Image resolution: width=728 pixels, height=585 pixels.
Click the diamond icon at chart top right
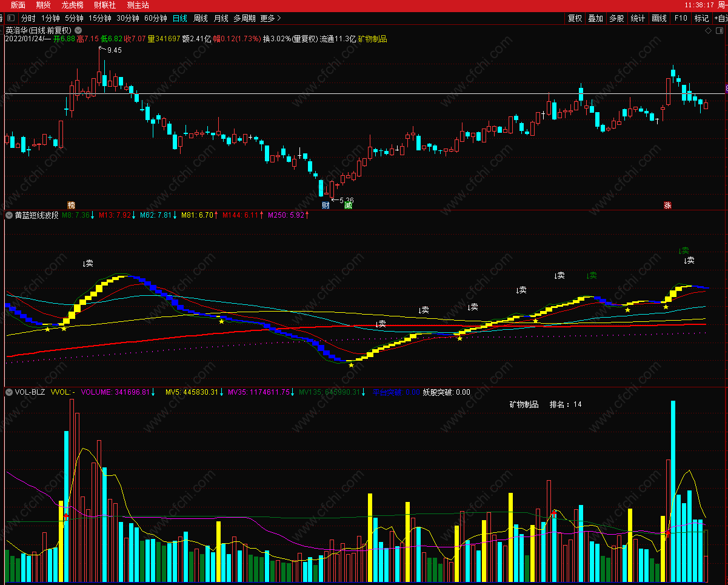(708, 30)
